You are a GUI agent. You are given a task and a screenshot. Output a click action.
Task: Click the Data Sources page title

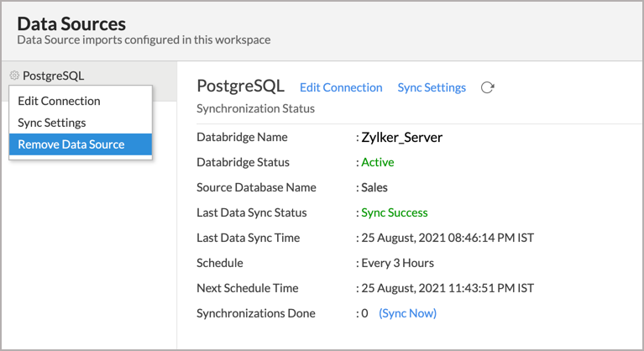pyautogui.click(x=71, y=24)
